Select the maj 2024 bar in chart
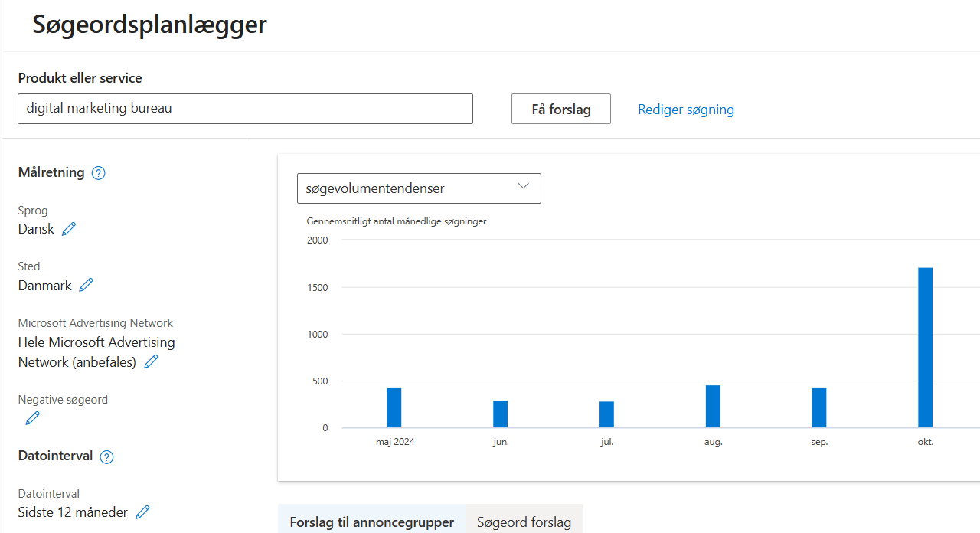The height and width of the screenshot is (533, 980). point(394,408)
